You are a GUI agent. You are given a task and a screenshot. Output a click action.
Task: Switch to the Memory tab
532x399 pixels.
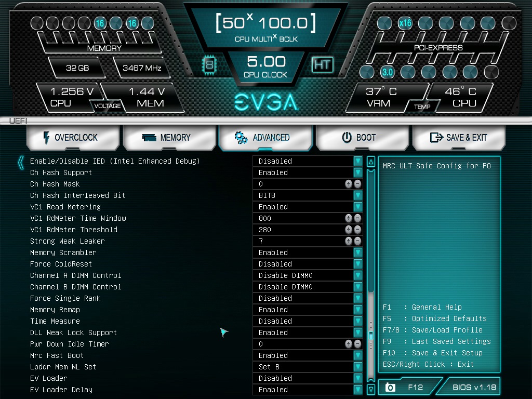tap(169, 137)
